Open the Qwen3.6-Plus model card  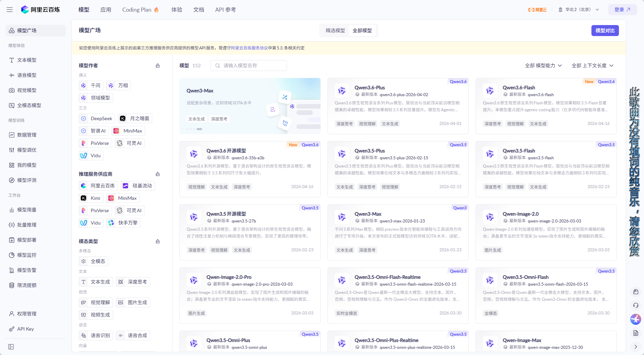click(398, 106)
